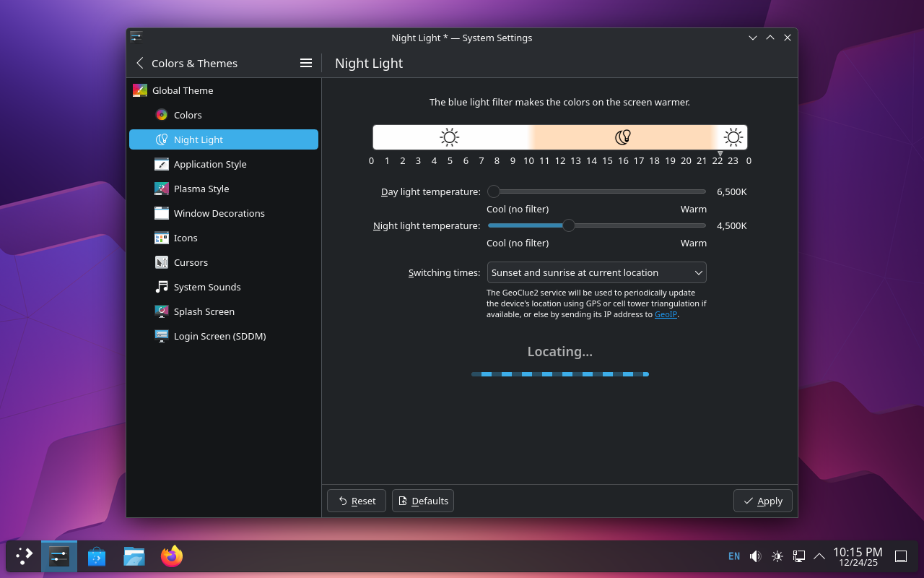Click the Night light temperature slider handle
Viewport: 924px width, 578px height.
coord(569,225)
